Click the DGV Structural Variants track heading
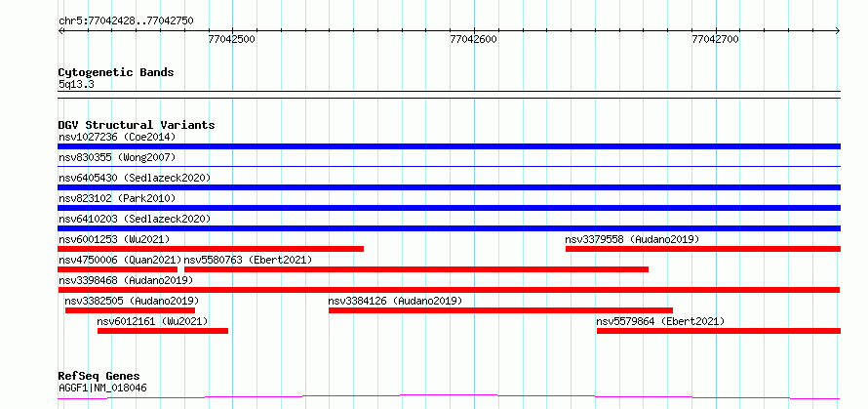868x409 pixels. (x=137, y=125)
